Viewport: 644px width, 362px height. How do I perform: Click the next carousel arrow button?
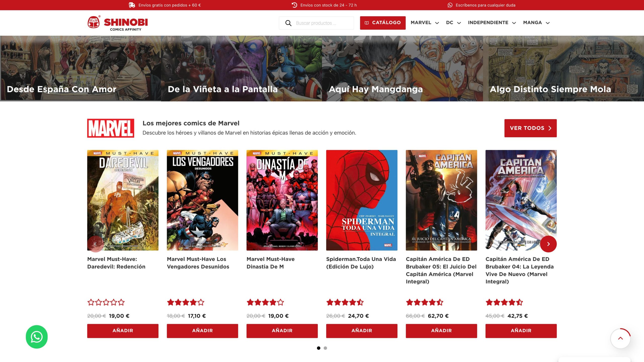548,244
